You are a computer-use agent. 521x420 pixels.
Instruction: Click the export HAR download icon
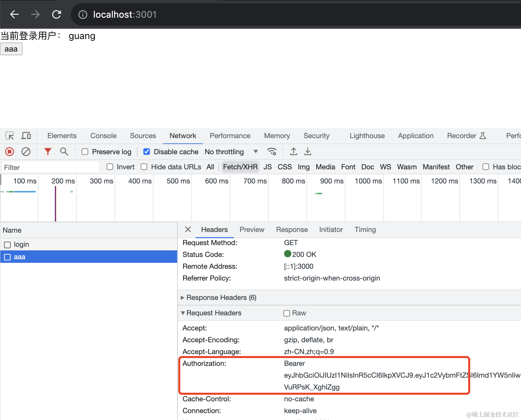(308, 152)
